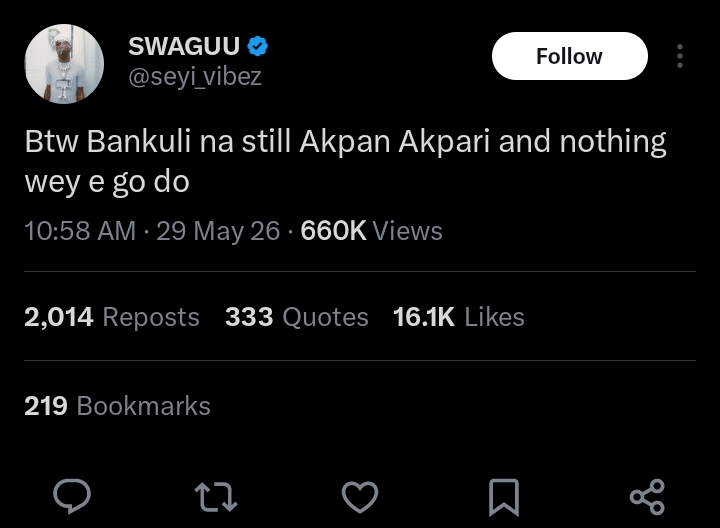Image resolution: width=720 pixels, height=528 pixels.
Task: Show the 16.1K Likes list
Action: click(x=459, y=317)
